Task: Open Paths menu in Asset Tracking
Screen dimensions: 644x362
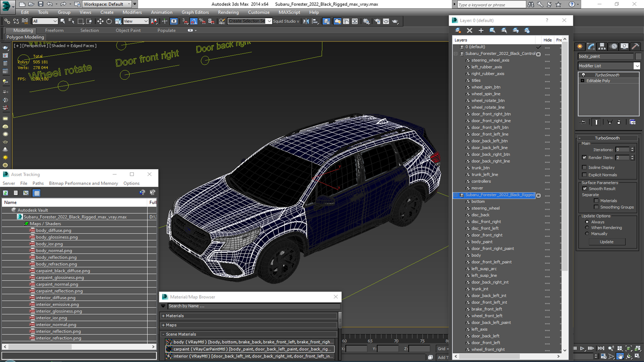Action: (x=38, y=183)
